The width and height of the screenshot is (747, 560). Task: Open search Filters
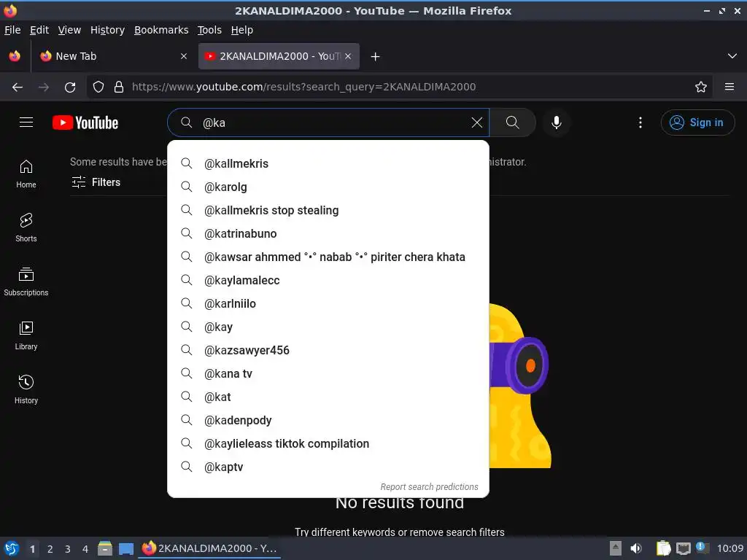[96, 182]
